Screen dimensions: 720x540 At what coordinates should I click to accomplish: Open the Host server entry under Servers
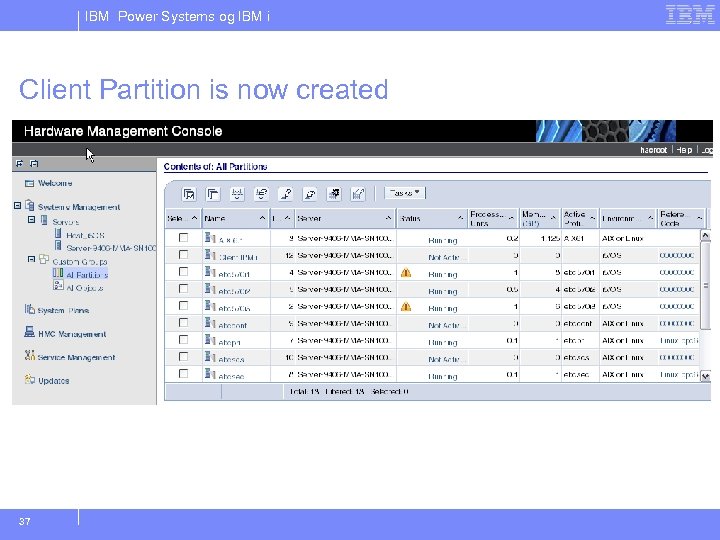(x=85, y=236)
